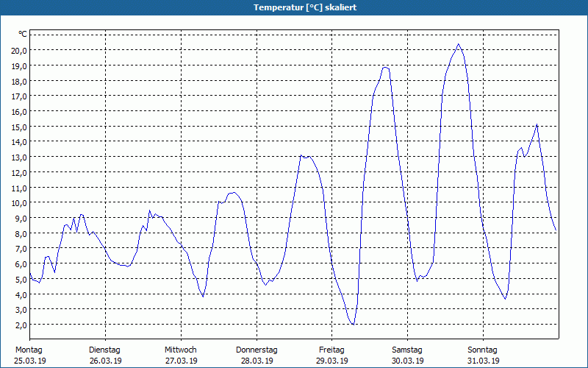Click the Mittwoch day label
Screen dimensions: 588x368
click(x=180, y=350)
